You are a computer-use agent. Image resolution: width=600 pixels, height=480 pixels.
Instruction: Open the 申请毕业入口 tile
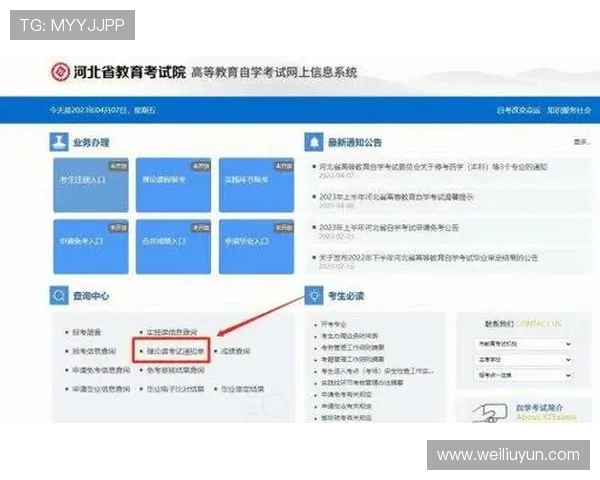[x=256, y=247]
